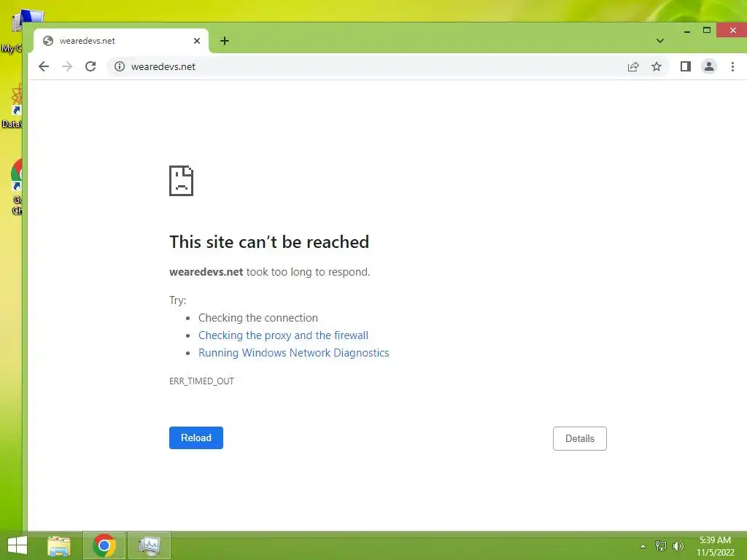Click the Chrome icon in the taskbar
Viewport: 747px width, 560px height.
pos(104,545)
